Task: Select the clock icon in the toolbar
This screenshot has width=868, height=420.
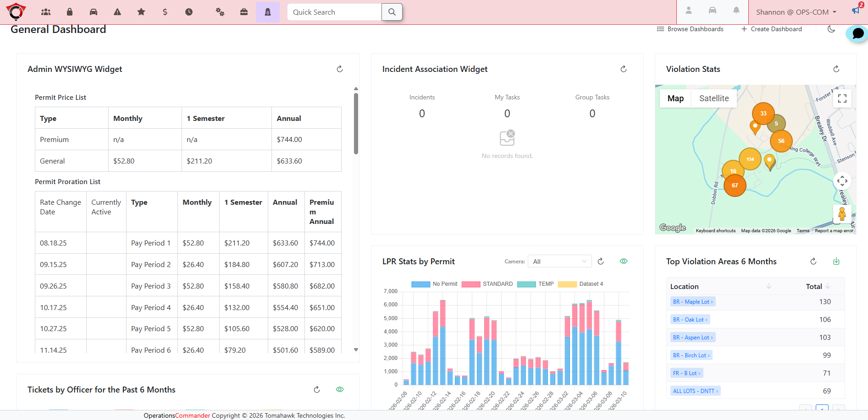Action: [x=188, y=12]
